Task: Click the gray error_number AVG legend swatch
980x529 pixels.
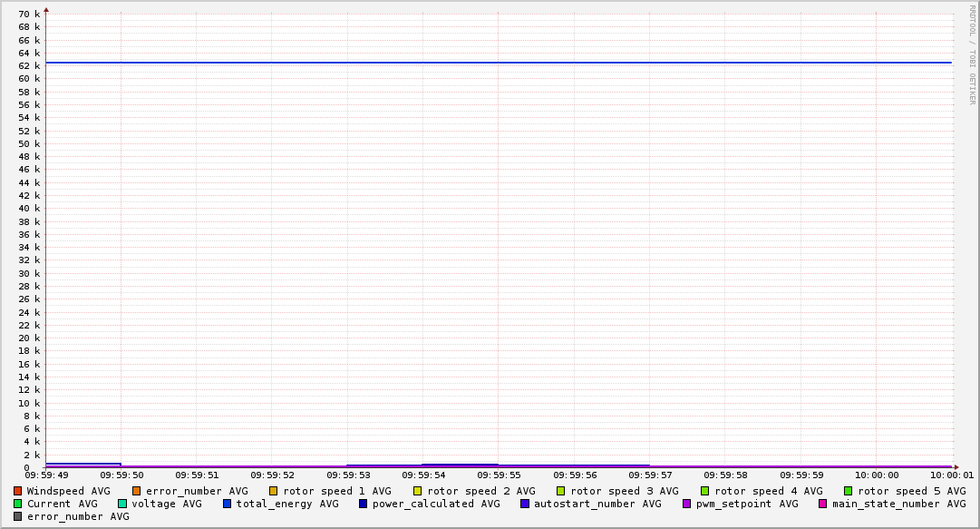Action: pyautogui.click(x=18, y=516)
